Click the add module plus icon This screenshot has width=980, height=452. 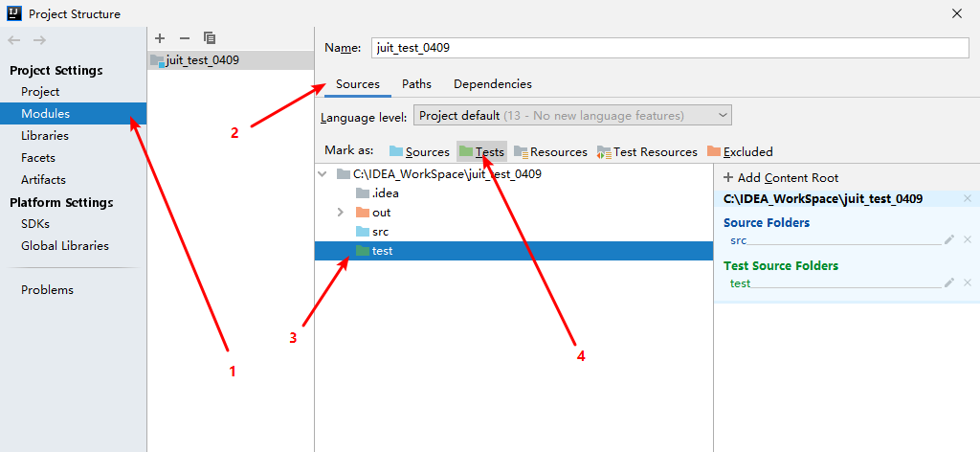click(x=160, y=38)
